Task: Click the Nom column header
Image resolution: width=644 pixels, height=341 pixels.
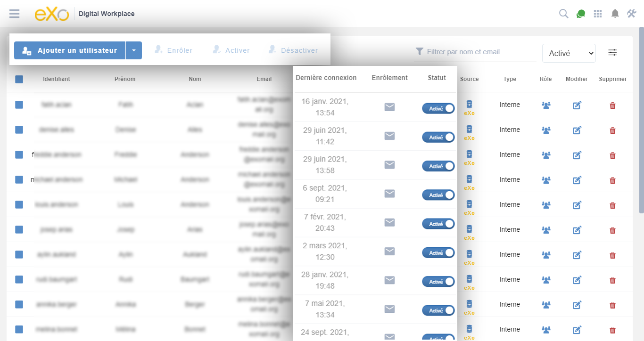Action: coord(195,79)
